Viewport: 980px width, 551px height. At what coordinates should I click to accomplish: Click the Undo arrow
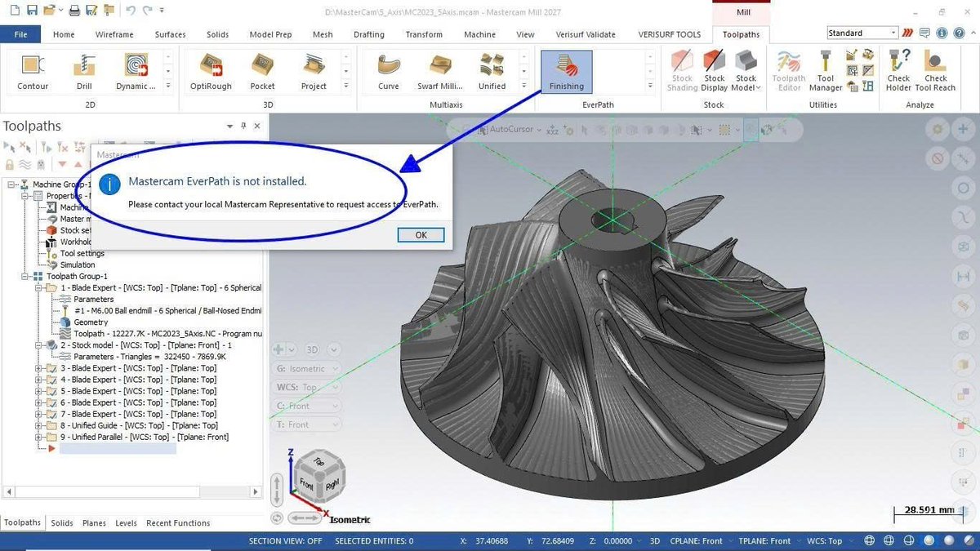pos(131,11)
